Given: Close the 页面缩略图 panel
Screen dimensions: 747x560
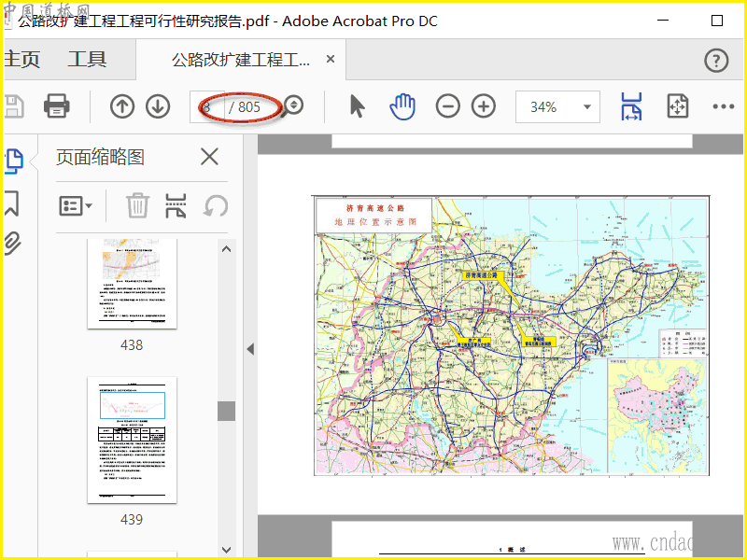Looking at the screenshot, I should [209, 157].
